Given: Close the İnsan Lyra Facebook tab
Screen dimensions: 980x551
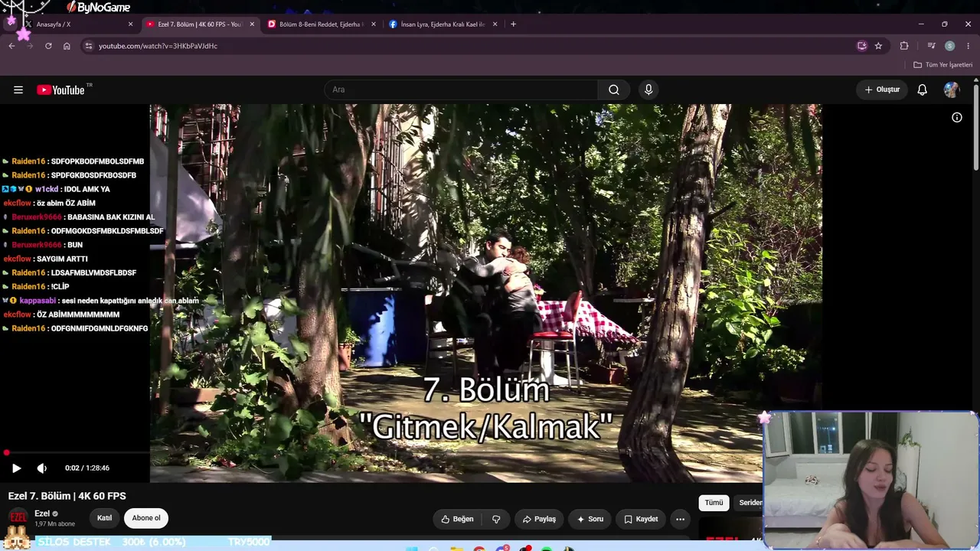Looking at the screenshot, I should [x=495, y=24].
